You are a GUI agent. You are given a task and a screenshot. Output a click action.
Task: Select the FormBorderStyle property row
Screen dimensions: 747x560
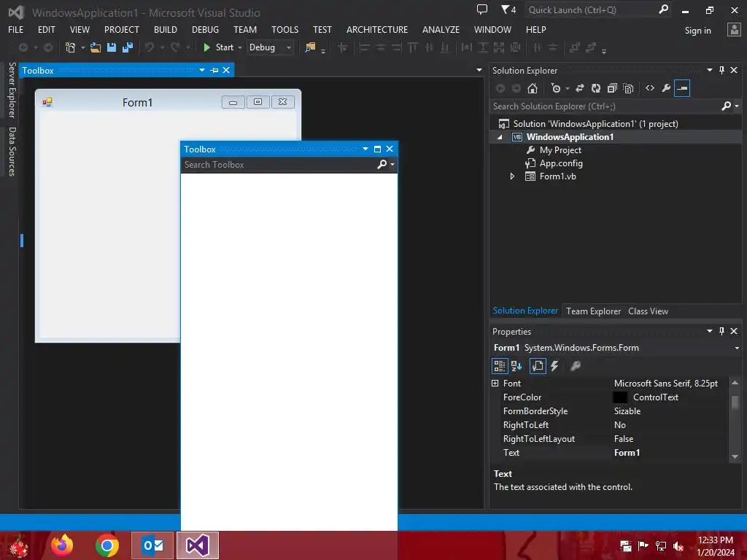[x=610, y=411]
